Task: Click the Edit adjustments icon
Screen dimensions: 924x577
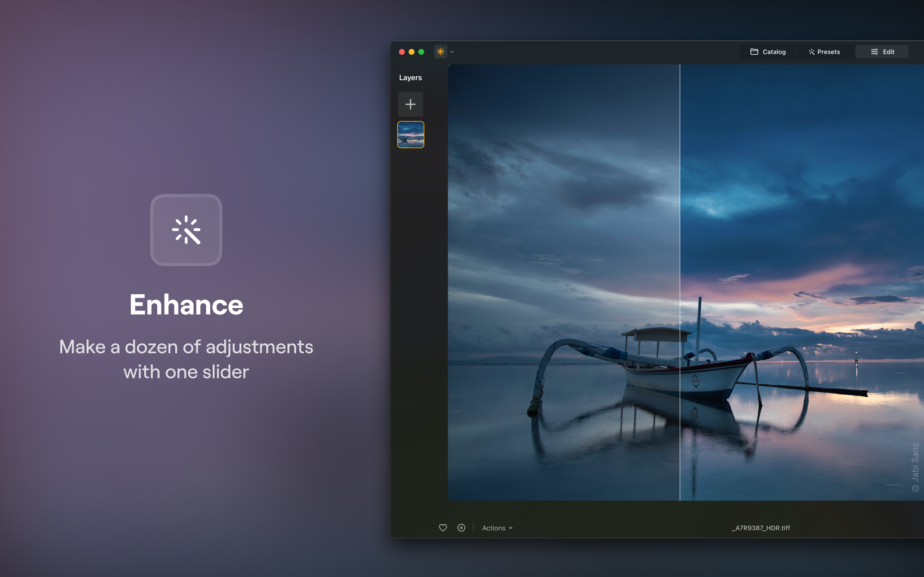Action: pos(874,52)
